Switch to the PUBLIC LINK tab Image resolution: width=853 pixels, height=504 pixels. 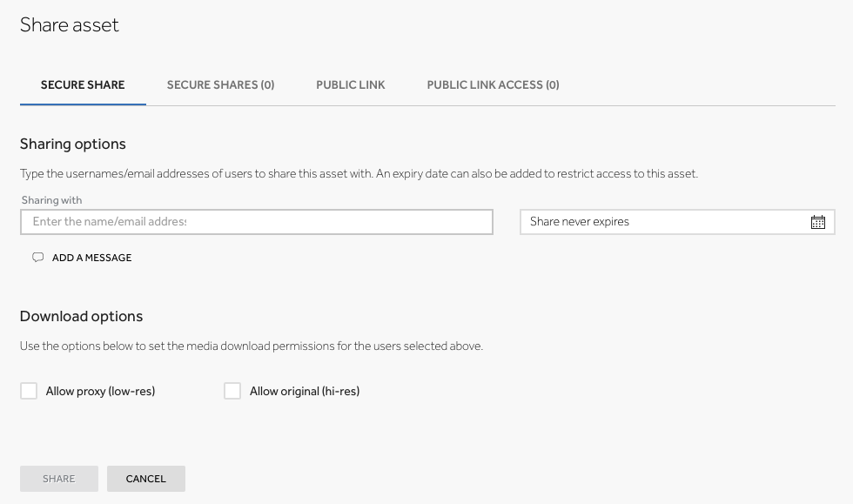[351, 84]
